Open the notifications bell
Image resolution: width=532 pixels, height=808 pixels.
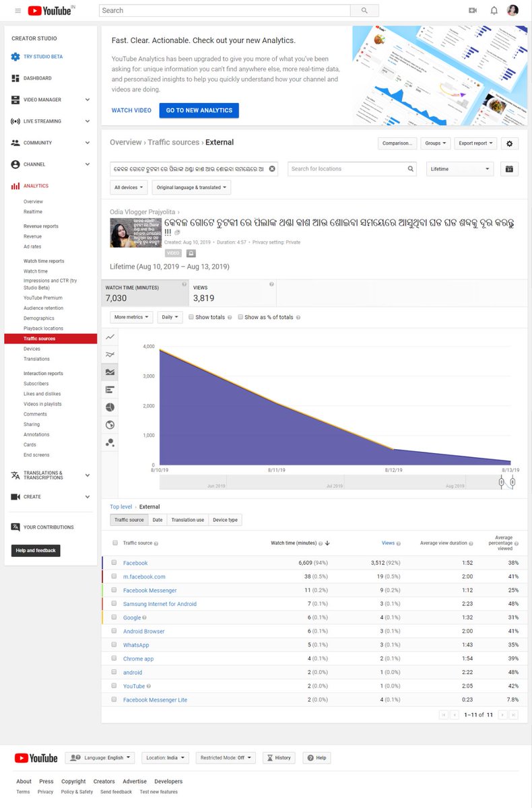point(494,11)
